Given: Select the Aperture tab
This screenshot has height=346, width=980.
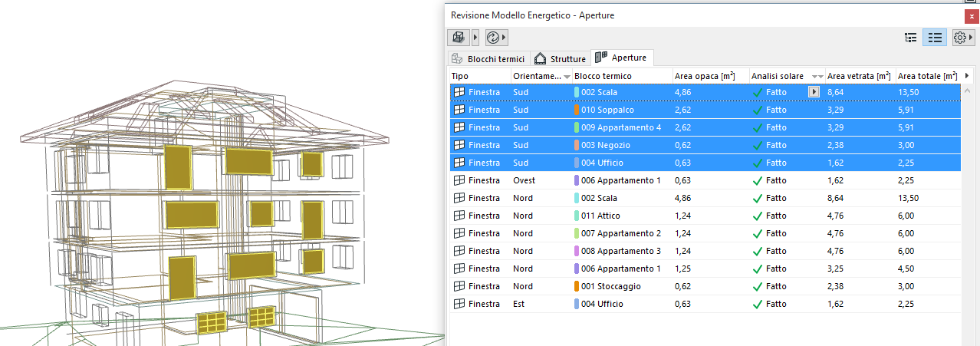Looking at the screenshot, I should pyautogui.click(x=622, y=58).
